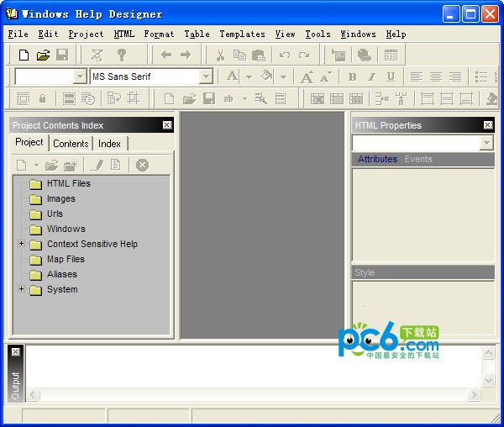Screen dimensions: 504x427
Task: Click the Style section header
Action: click(423, 272)
